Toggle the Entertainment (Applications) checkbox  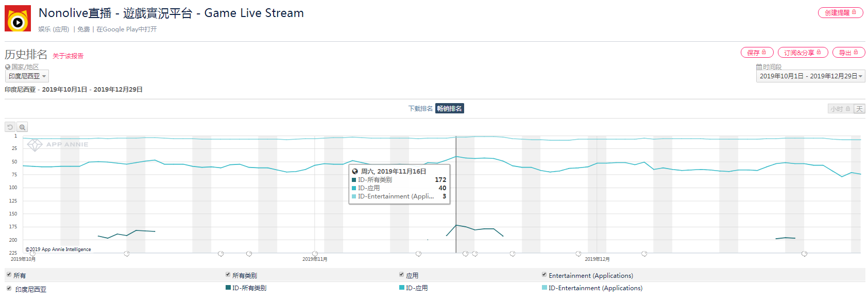(x=544, y=275)
